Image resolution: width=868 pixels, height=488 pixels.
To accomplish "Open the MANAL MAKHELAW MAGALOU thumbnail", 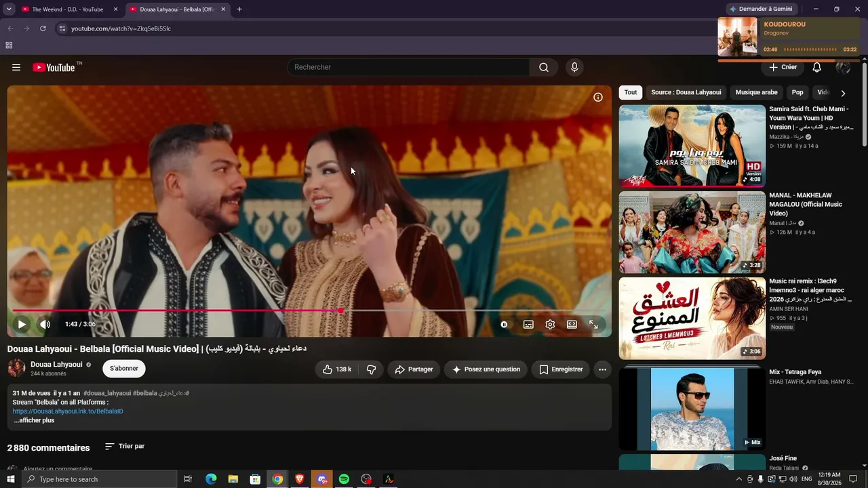I will point(692,232).
